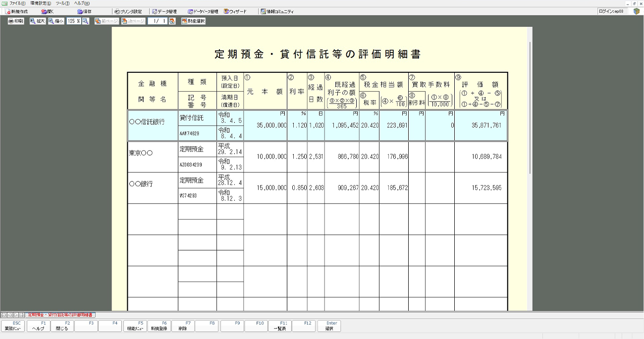Open a file with the 開く icon

coord(48,11)
